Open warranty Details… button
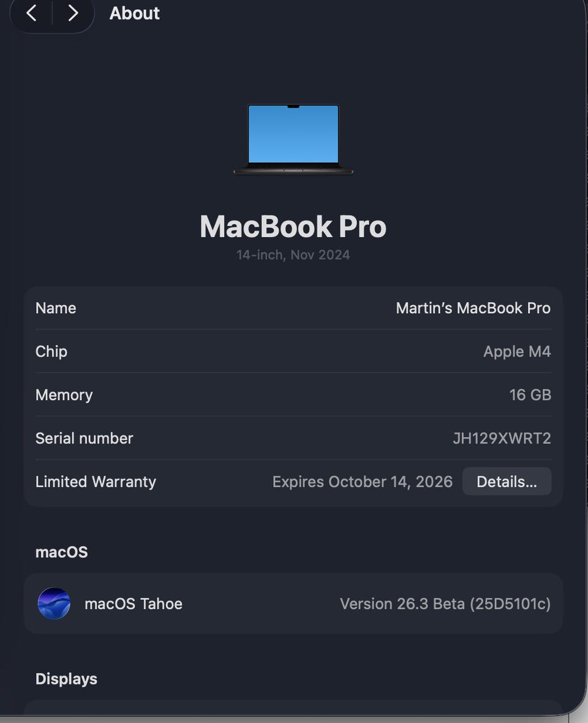Screen dimensions: 588x723 [x=507, y=482]
